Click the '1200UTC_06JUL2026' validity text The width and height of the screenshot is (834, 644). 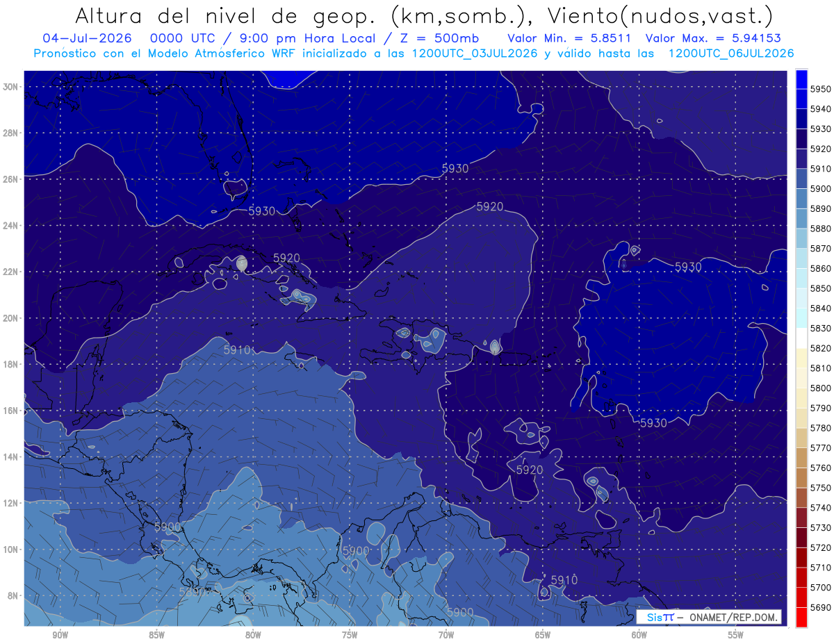730,53
